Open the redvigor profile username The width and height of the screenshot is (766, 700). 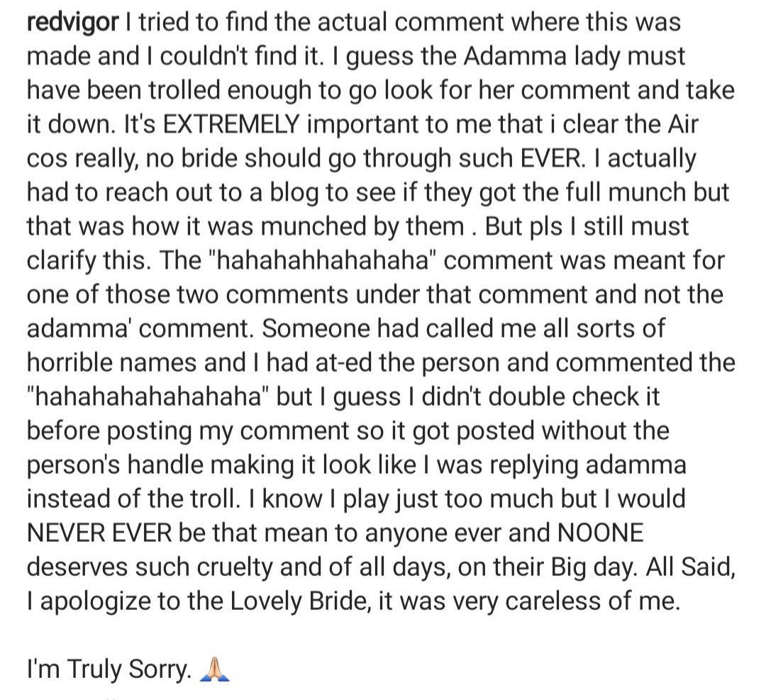71,22
